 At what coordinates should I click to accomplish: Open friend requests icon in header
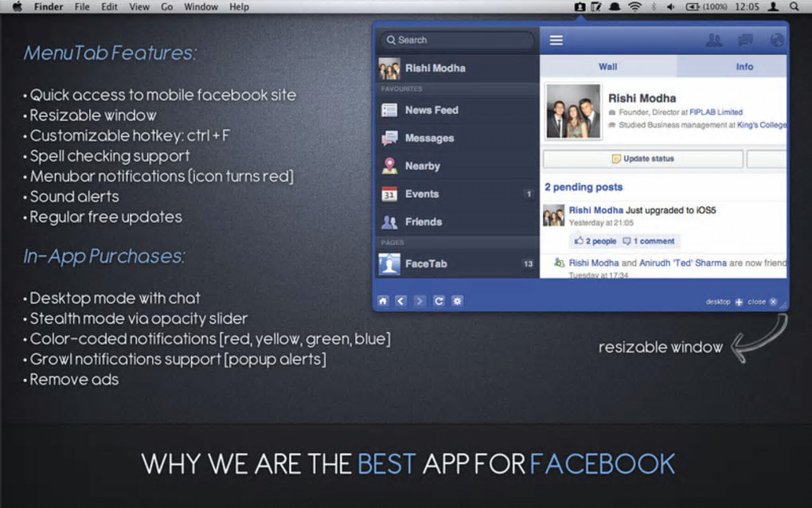click(x=714, y=40)
